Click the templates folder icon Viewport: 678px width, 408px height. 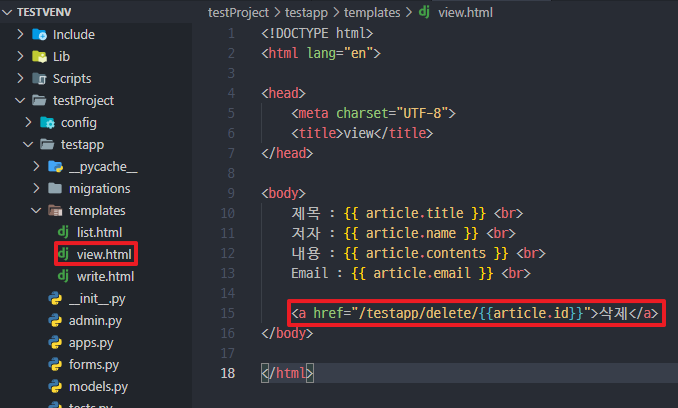pos(55,210)
